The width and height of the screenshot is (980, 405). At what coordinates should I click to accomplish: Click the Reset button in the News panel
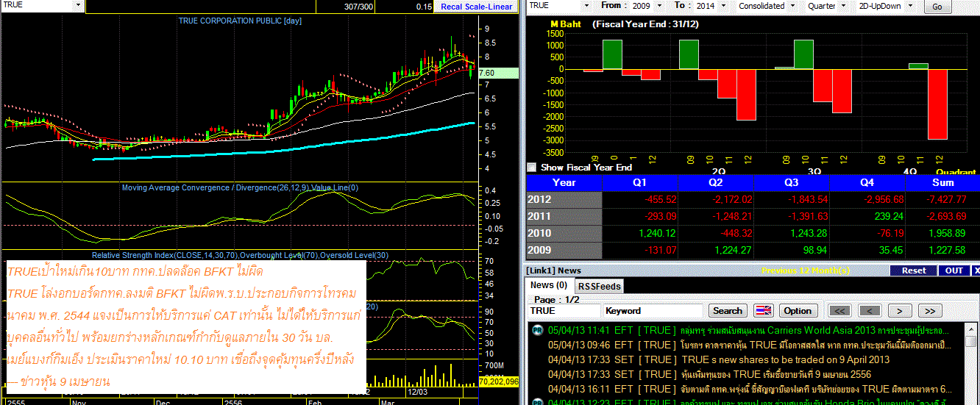pyautogui.click(x=914, y=270)
